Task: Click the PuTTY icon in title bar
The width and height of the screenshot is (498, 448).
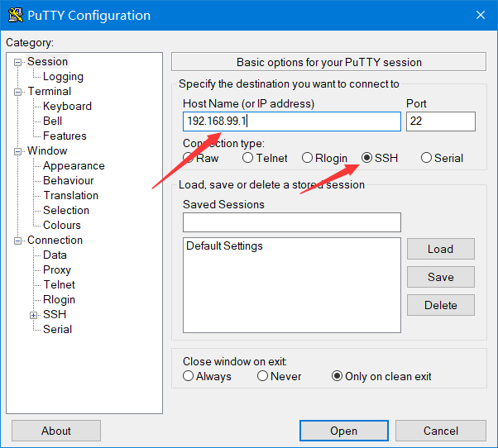Action: [16, 15]
